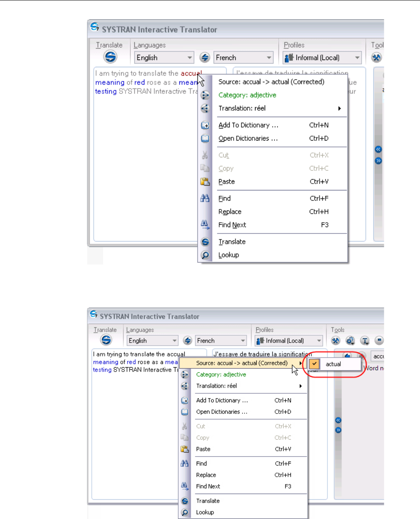Click Add To Dictionary book icon, upper menu

(205, 125)
